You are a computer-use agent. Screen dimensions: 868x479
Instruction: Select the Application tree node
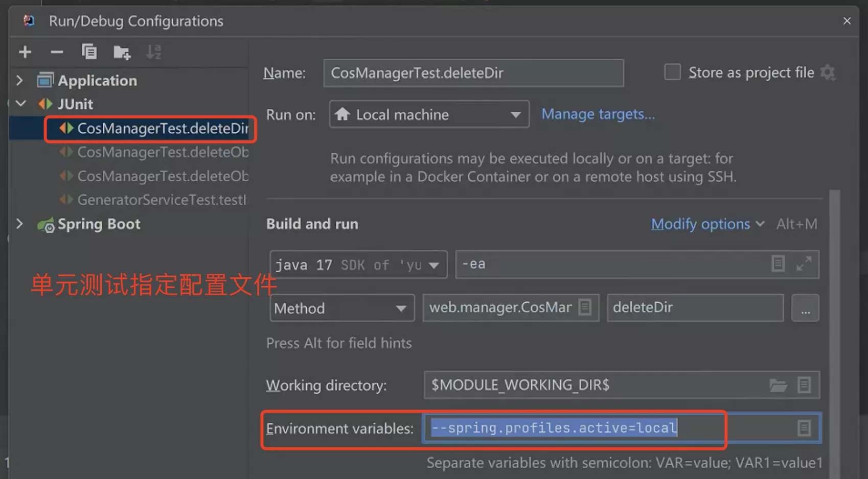pyautogui.click(x=97, y=80)
